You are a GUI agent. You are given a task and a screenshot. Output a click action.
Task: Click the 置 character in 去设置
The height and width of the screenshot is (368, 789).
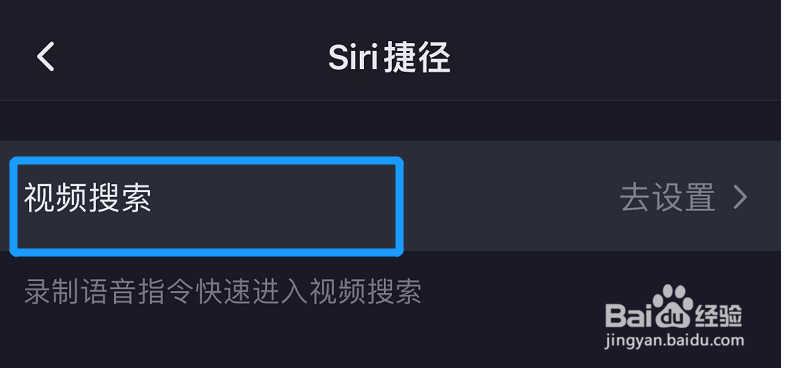699,197
